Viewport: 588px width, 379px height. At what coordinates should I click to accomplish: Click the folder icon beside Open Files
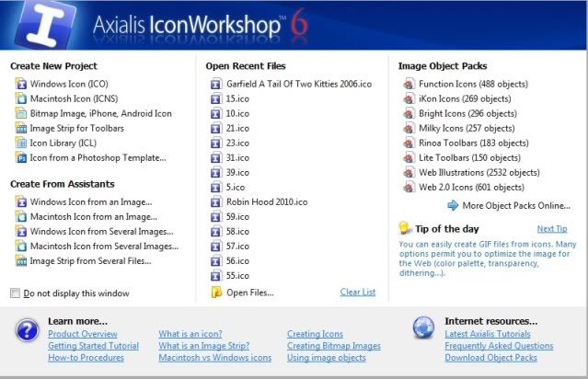[216, 292]
